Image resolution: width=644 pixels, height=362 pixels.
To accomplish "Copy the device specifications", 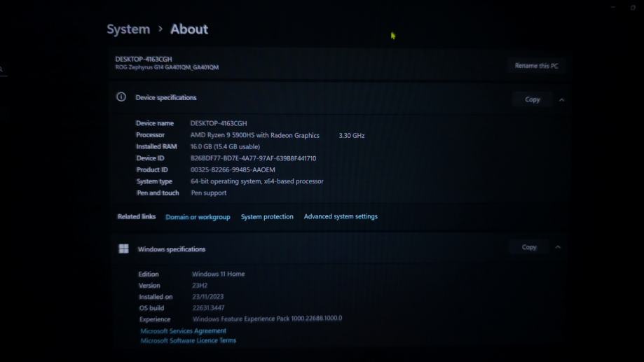I will pos(533,99).
